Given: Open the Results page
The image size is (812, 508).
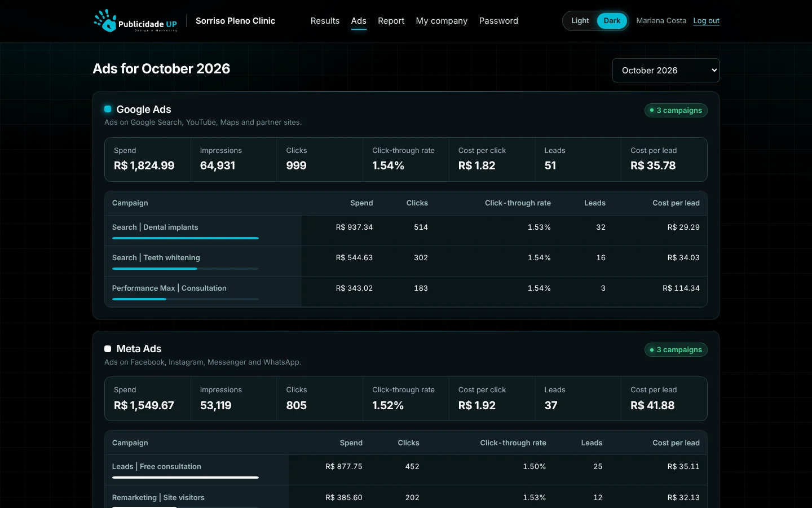Looking at the screenshot, I should click(x=325, y=21).
